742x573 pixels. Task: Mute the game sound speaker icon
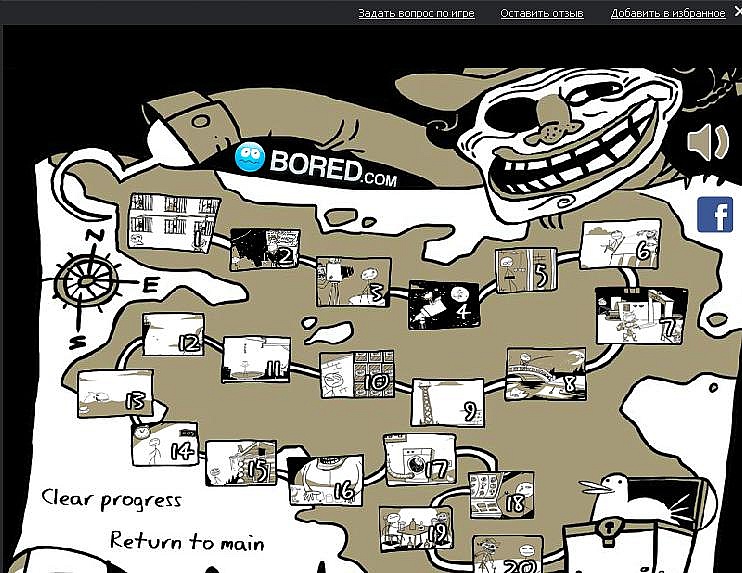pyautogui.click(x=707, y=141)
